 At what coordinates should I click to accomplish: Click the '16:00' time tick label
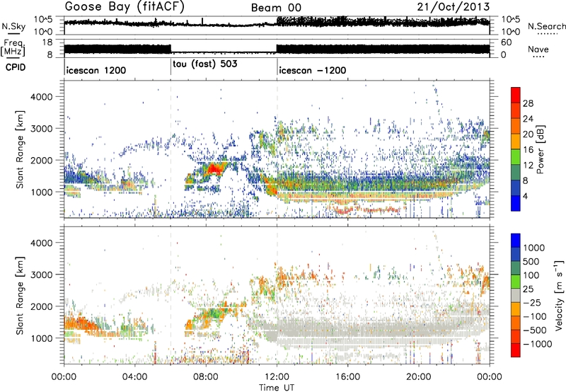(x=347, y=377)
